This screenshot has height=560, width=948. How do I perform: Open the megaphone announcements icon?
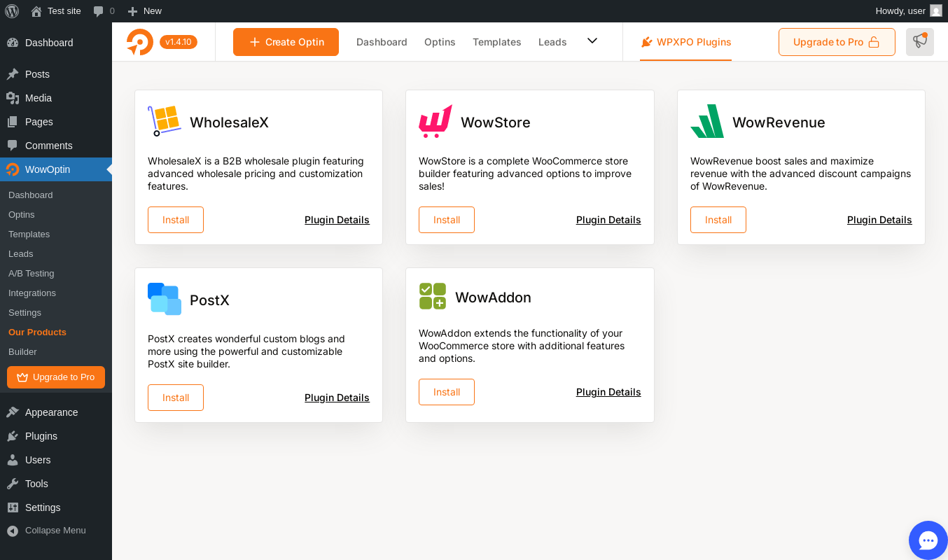[x=920, y=42]
